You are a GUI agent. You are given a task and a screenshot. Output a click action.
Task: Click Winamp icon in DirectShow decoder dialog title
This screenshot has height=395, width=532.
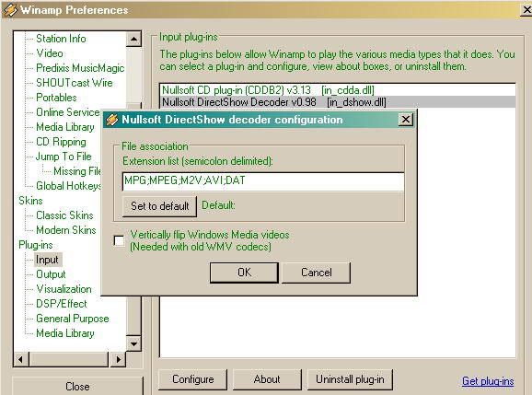[112, 120]
